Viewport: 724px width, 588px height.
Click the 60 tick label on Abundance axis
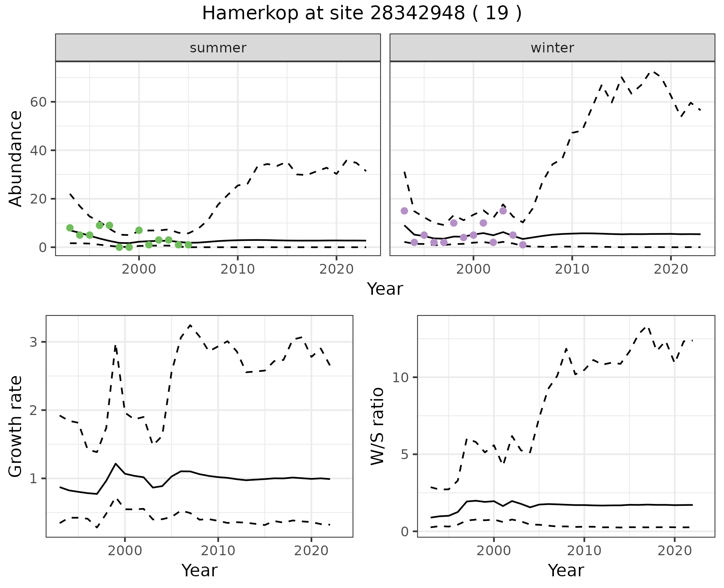[38, 102]
